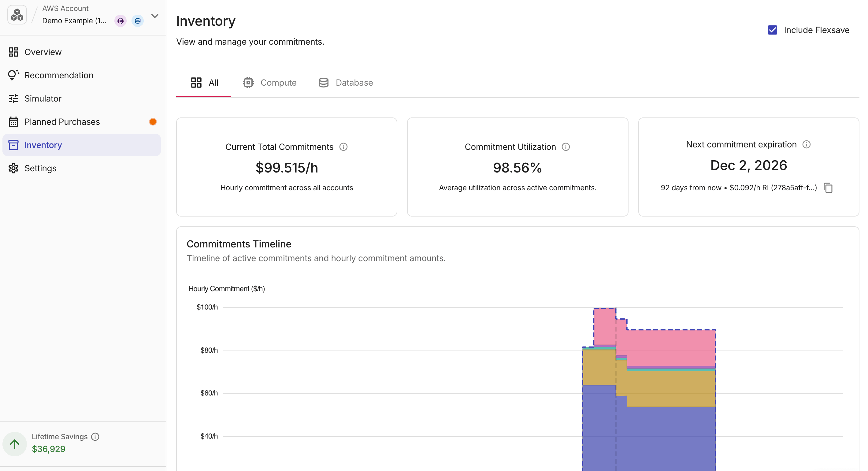Click the Inventory archive box icon

[13, 145]
